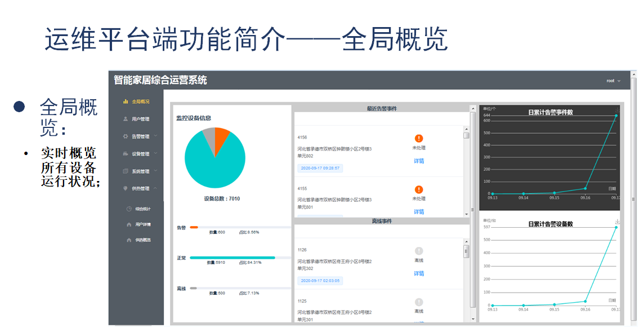The image size is (644, 327).
Task: Click the offline list scrollbar thumb
Action: (x=466, y=251)
